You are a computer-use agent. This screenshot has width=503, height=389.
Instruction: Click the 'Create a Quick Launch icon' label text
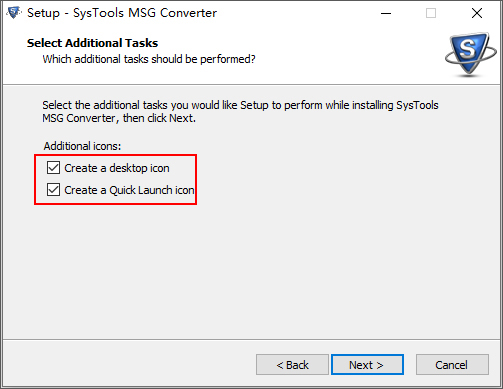pyautogui.click(x=129, y=190)
